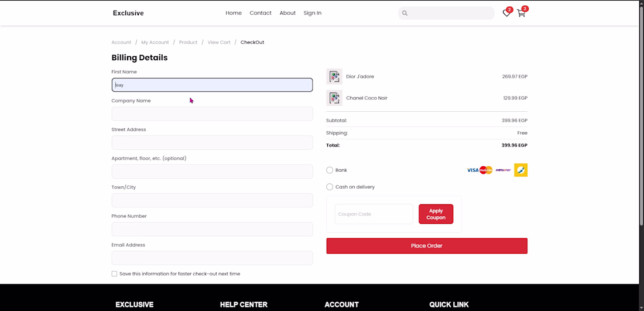Click the search magnifier icon
Viewport: 644px width, 311px height.
[x=405, y=13]
